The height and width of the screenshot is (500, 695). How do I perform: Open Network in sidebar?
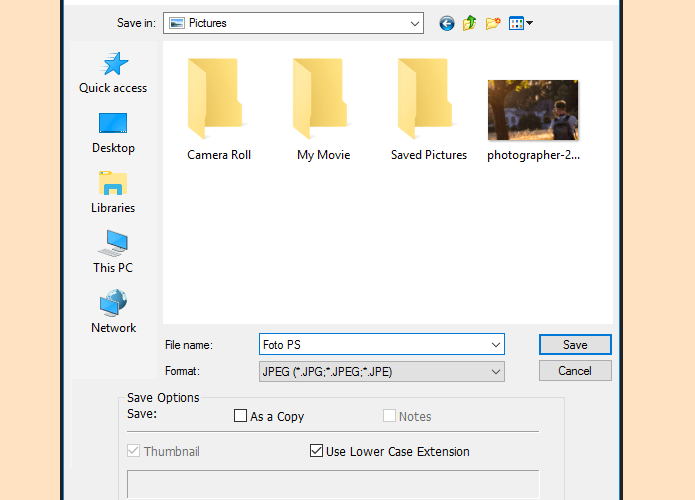pyautogui.click(x=113, y=312)
